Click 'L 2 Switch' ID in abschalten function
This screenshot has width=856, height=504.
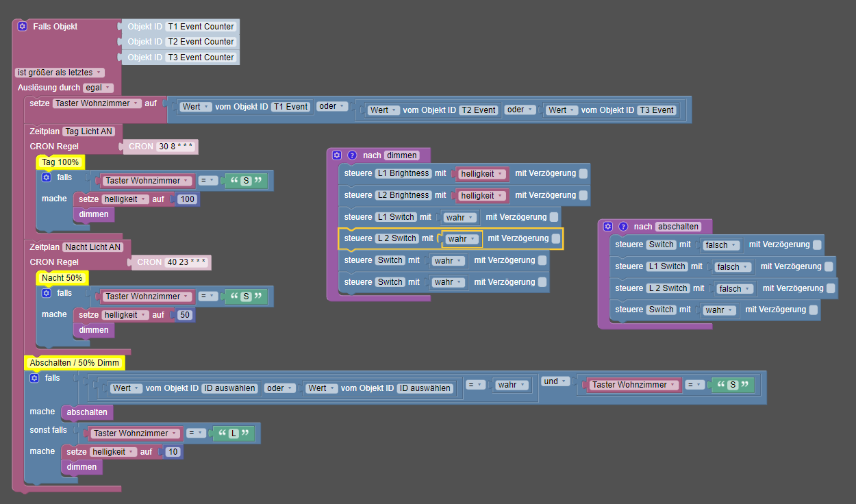669,288
